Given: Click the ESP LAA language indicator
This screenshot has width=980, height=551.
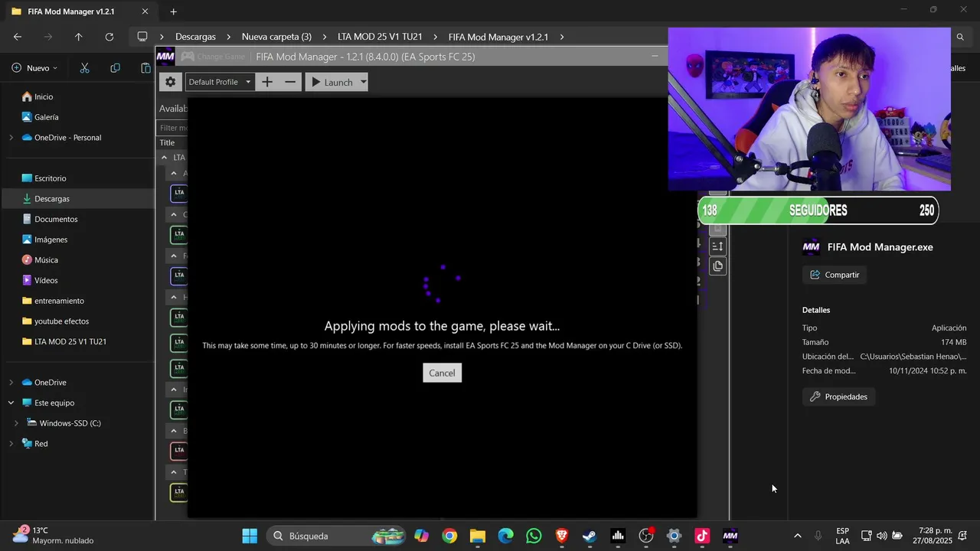Looking at the screenshot, I should tap(842, 536).
